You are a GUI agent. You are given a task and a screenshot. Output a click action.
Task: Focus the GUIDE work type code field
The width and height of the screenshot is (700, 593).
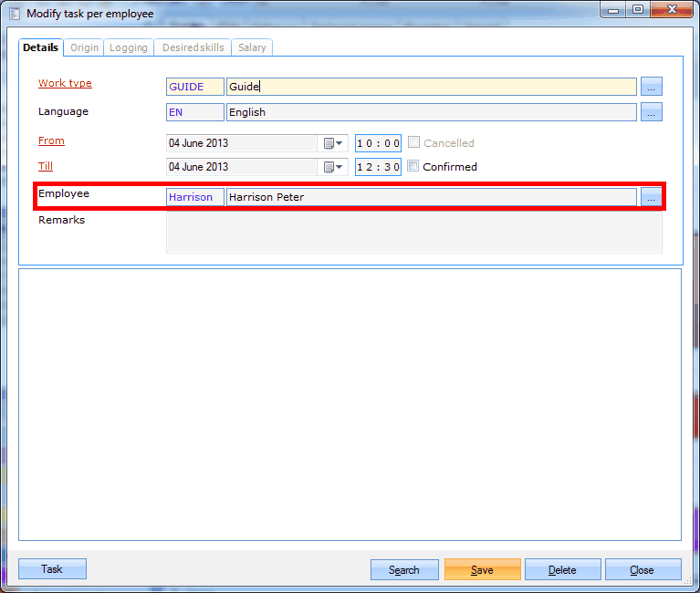[195, 87]
